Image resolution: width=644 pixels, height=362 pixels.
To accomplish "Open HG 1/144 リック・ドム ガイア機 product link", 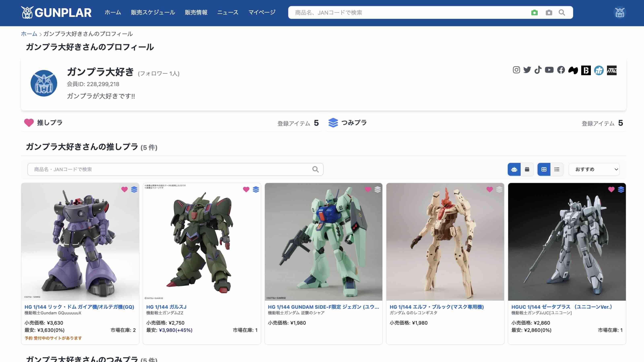I will point(79,307).
